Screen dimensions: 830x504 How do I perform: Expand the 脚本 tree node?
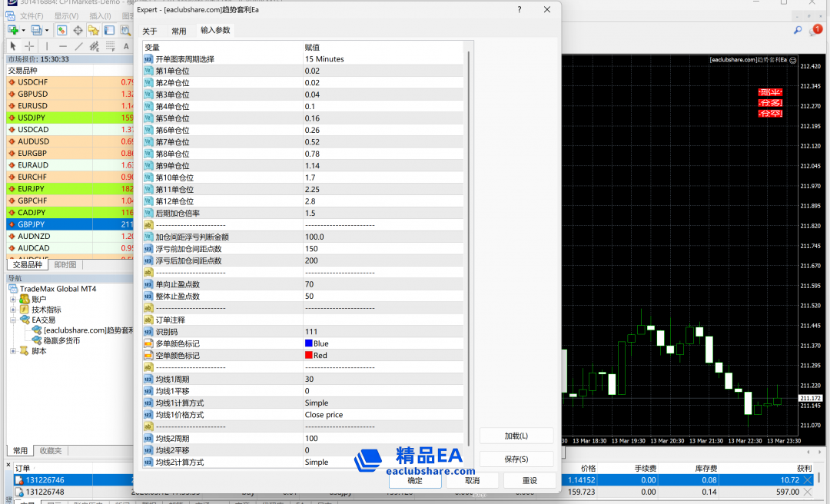(13, 351)
